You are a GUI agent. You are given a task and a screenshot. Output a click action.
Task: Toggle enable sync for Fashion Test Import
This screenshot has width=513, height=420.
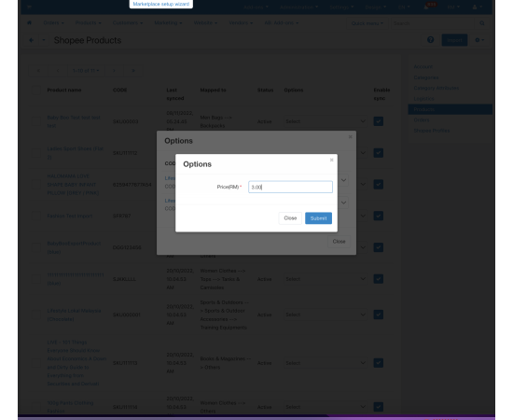coord(378,216)
